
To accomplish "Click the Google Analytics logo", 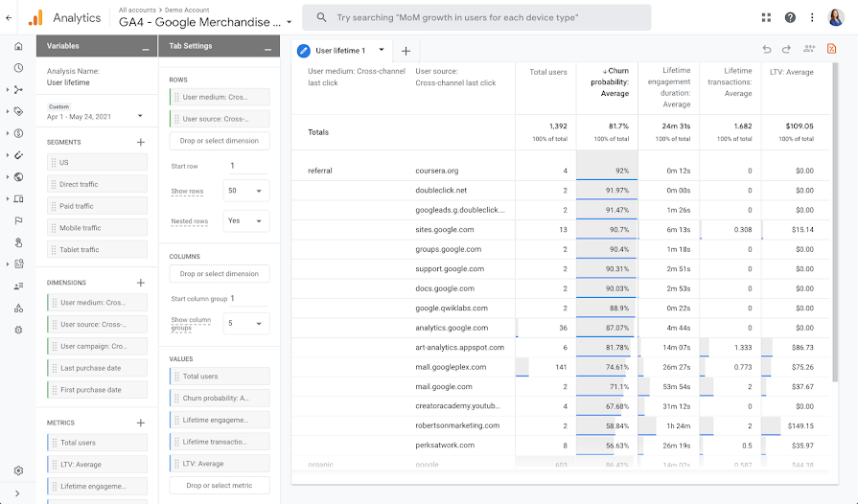I will pos(35,18).
